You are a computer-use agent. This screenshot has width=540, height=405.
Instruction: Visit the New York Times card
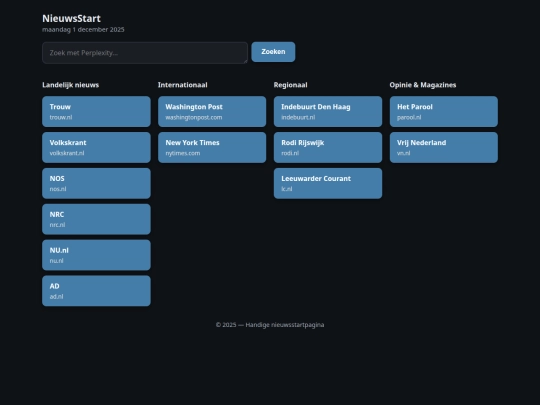[212, 147]
